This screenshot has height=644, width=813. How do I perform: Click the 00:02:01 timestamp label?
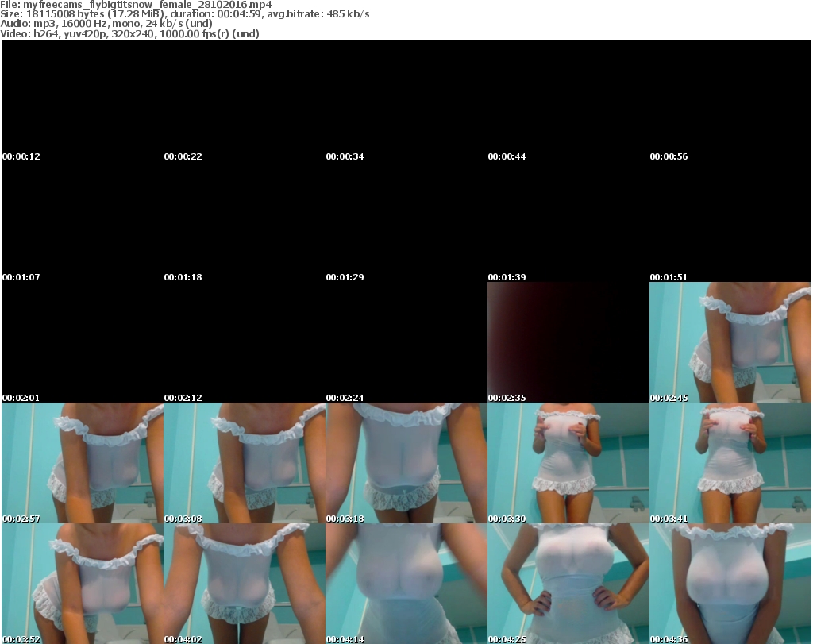point(21,398)
